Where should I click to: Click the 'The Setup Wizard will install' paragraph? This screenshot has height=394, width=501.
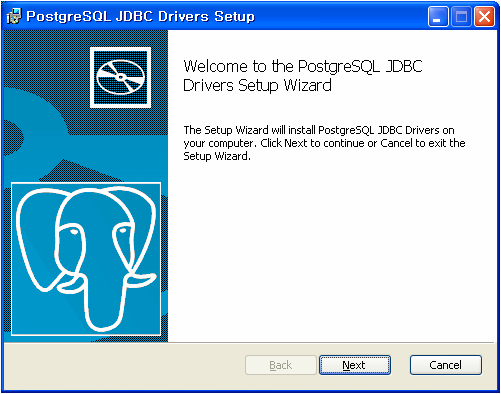coord(324,143)
